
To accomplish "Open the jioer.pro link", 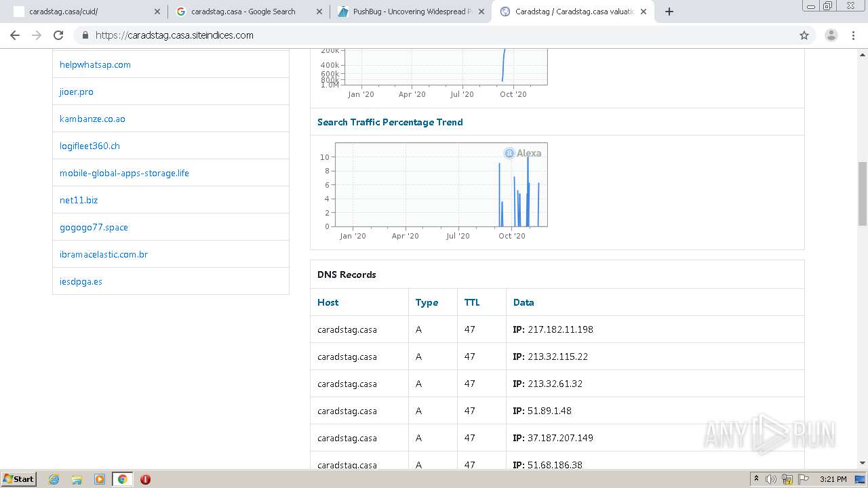I will coord(77,91).
